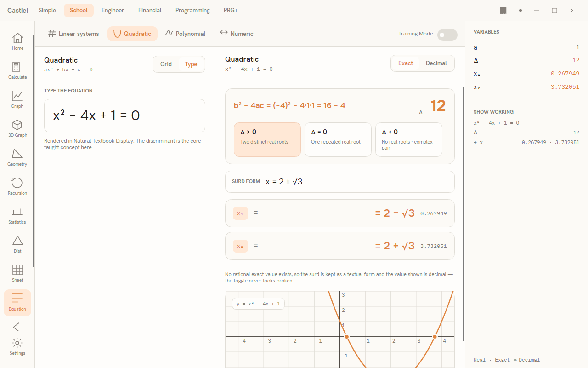
Task: Click the left root point on the graph
Action: coord(347,337)
